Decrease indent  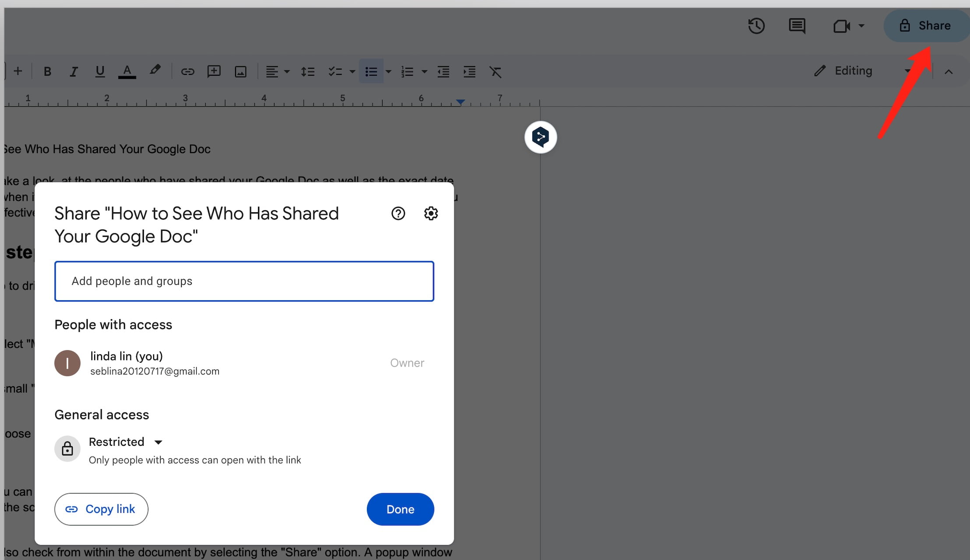coord(443,71)
